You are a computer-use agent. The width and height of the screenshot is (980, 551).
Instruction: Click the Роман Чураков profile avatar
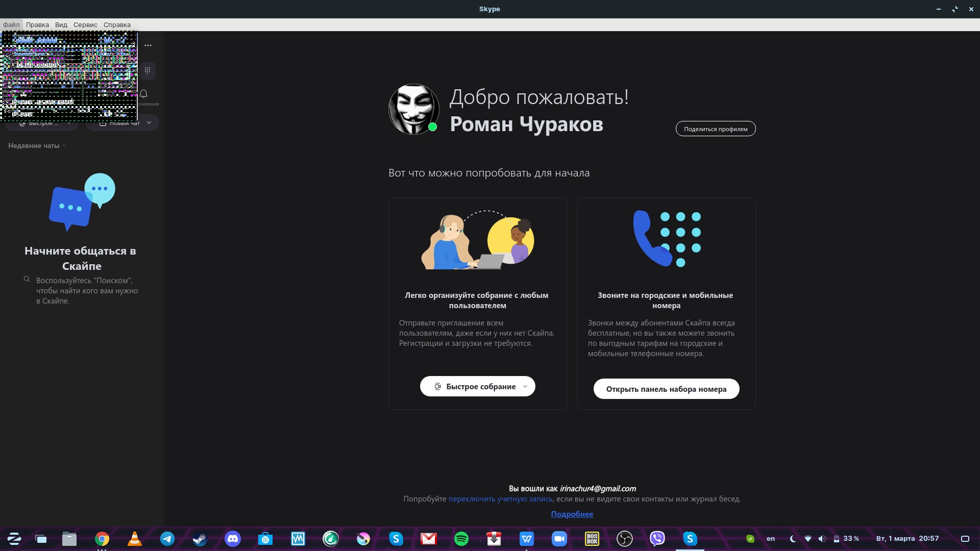(x=413, y=109)
